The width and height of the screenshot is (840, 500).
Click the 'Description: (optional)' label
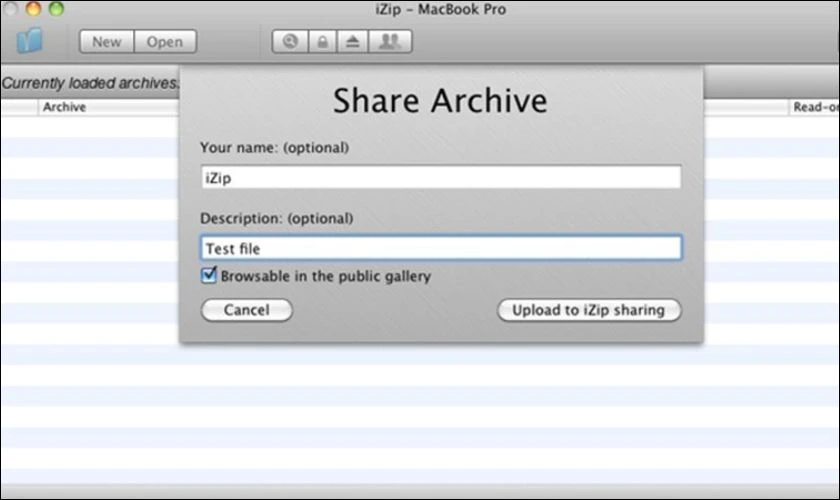tap(276, 218)
